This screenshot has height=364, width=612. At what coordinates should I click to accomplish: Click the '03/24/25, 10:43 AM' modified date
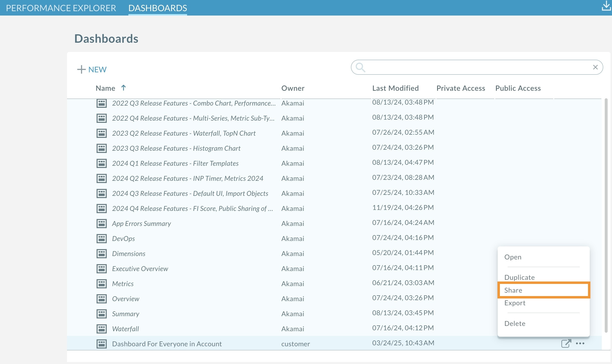(x=403, y=343)
